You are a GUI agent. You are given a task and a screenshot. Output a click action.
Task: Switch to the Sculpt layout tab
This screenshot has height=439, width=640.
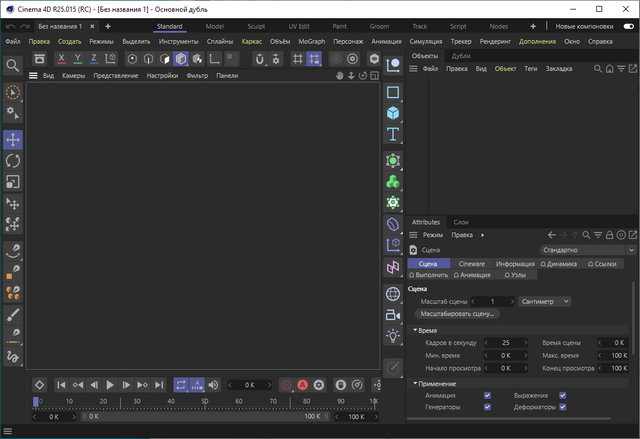pos(254,25)
